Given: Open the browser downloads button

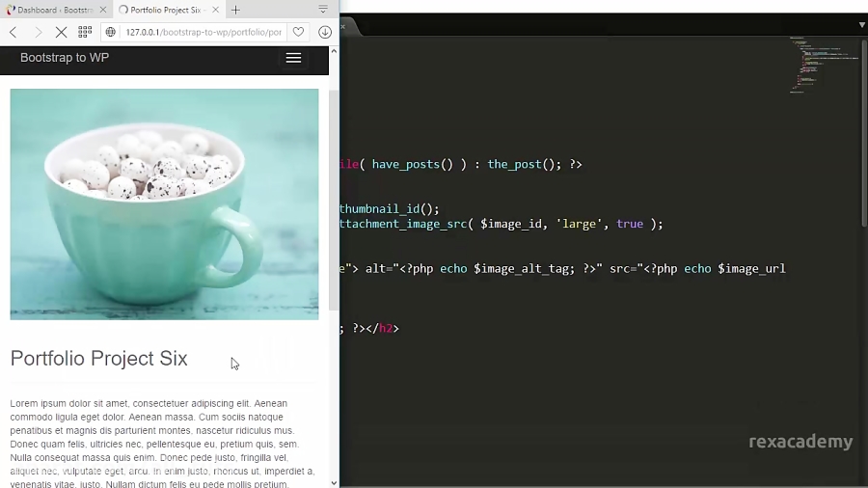Looking at the screenshot, I should click(x=325, y=32).
